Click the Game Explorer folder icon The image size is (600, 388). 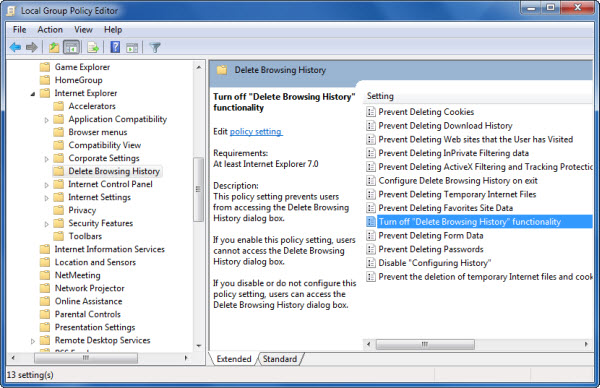pos(45,67)
